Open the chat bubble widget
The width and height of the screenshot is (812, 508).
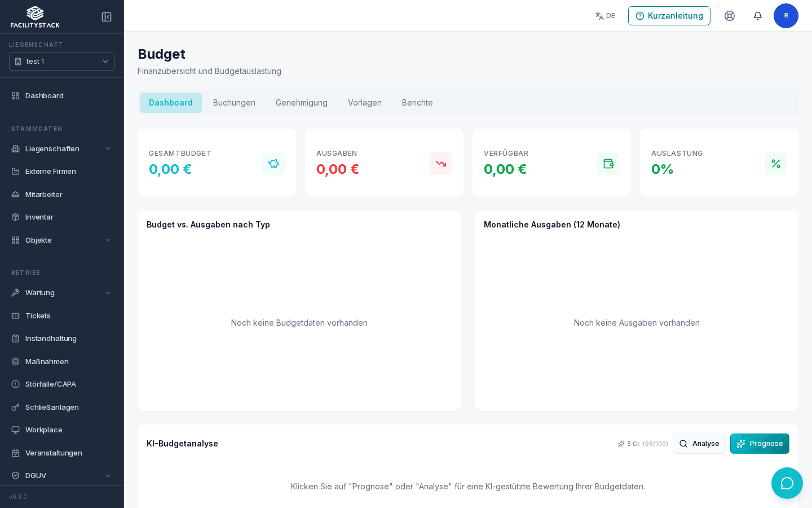pos(787,483)
